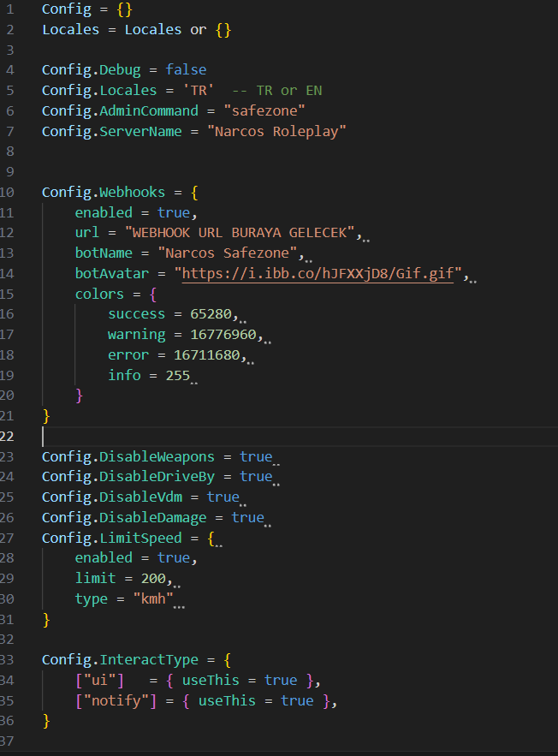The image size is (558, 756).
Task: Click the '-- TR or EN' comment
Action: click(277, 90)
